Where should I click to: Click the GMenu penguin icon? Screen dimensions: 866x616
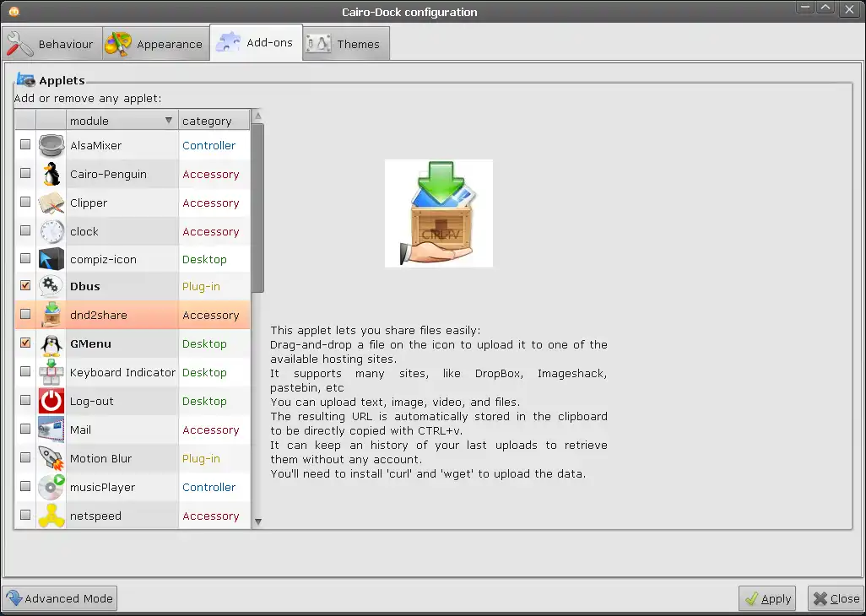point(51,344)
